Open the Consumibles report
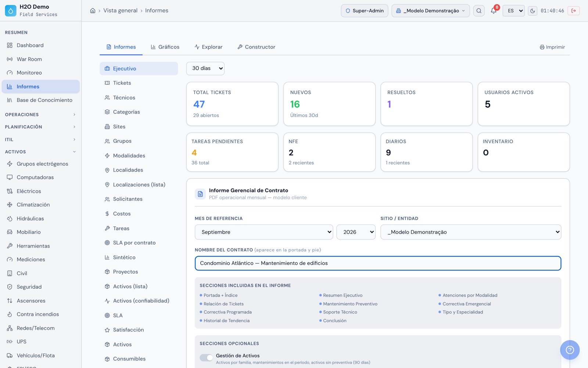 139,359
